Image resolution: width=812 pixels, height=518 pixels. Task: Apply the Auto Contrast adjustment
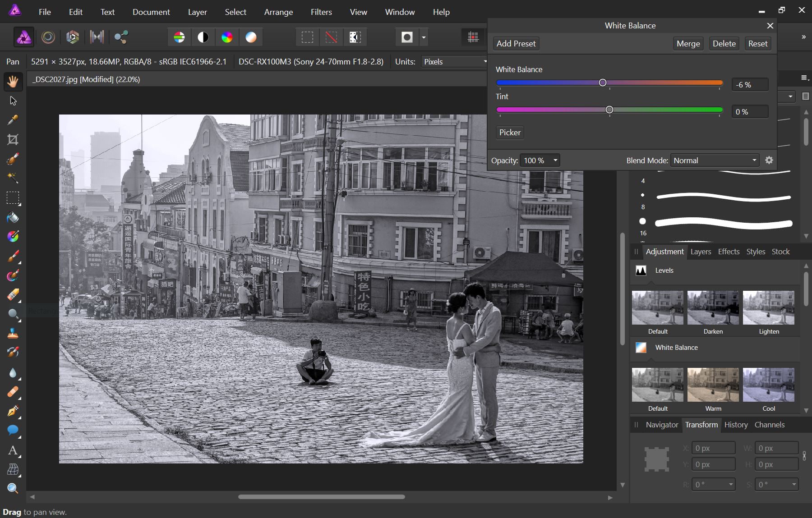(x=203, y=37)
